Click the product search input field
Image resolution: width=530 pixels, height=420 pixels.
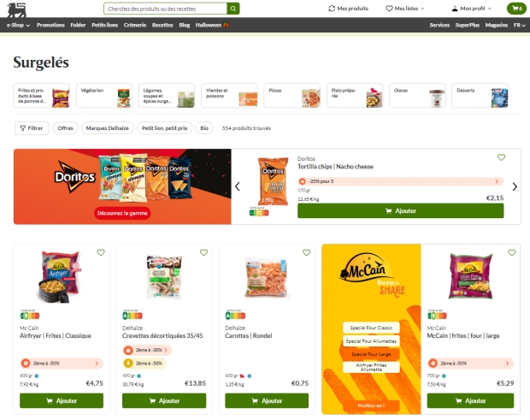(x=165, y=9)
